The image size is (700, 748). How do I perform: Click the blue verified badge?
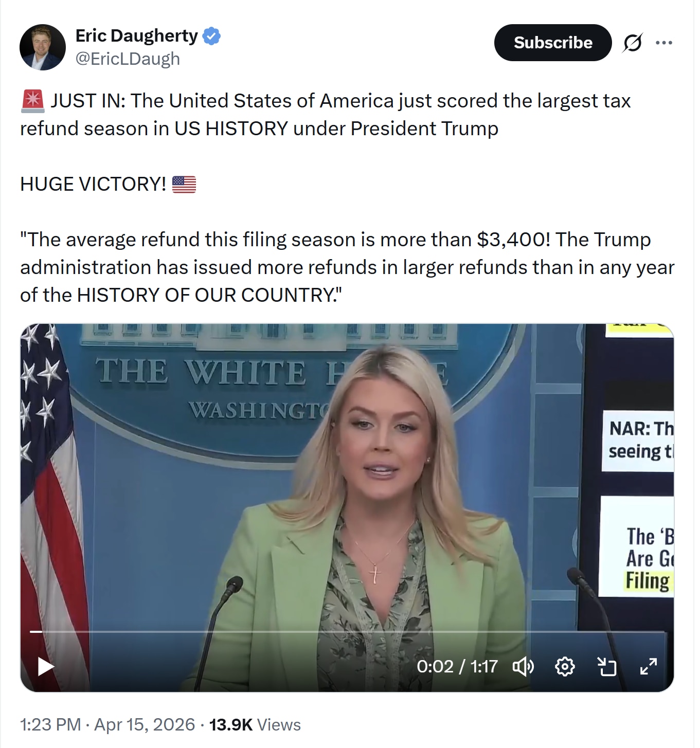click(x=212, y=36)
